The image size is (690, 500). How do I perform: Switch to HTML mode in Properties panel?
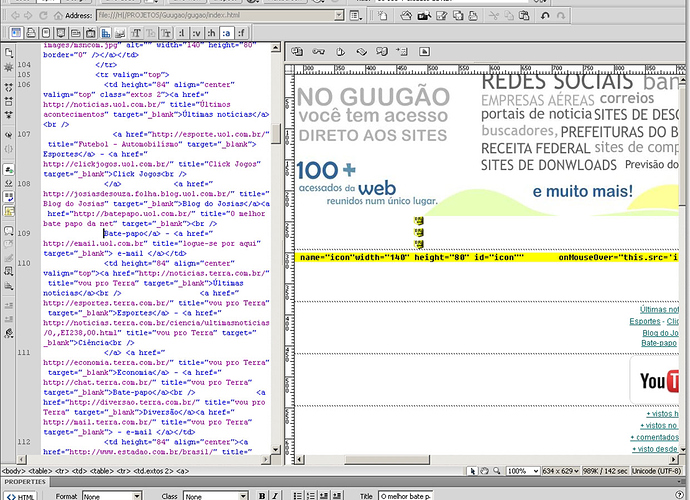pos(21,496)
